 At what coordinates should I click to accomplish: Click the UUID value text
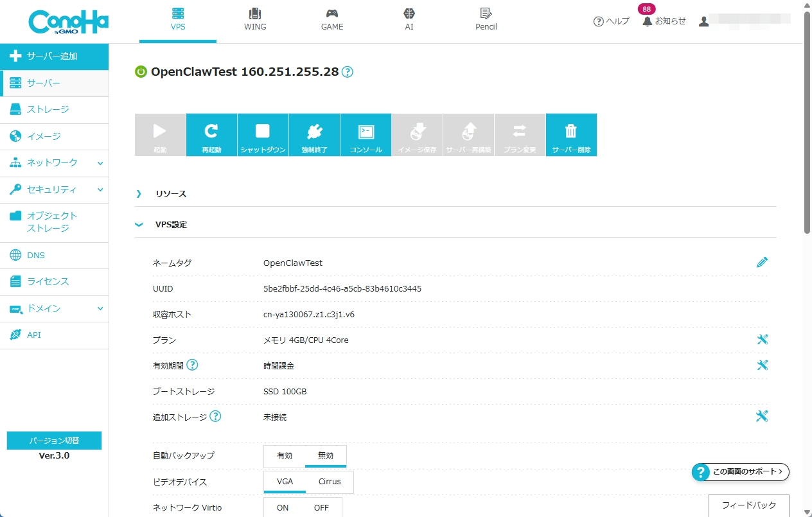(x=342, y=289)
